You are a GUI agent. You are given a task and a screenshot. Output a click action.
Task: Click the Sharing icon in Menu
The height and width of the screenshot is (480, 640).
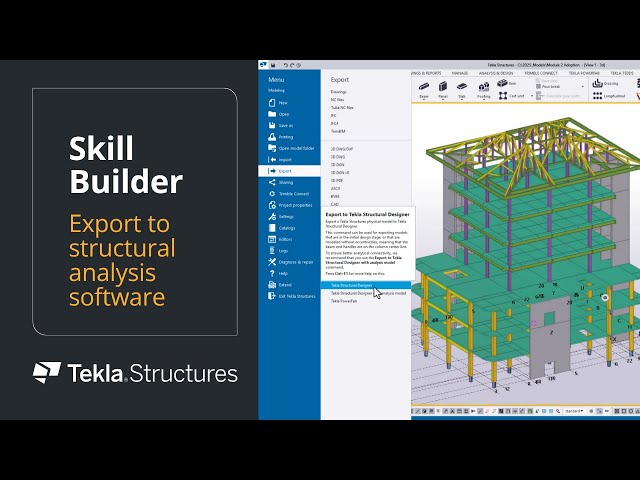[272, 182]
